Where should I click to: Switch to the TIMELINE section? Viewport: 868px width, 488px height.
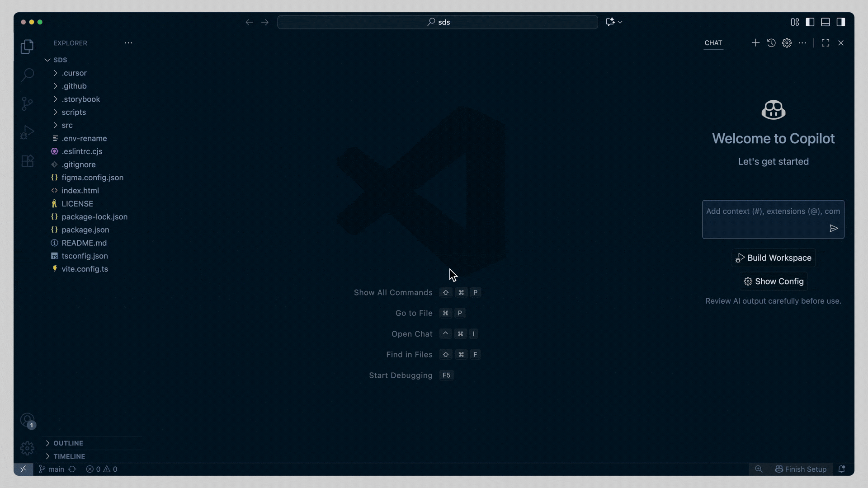(69, 456)
